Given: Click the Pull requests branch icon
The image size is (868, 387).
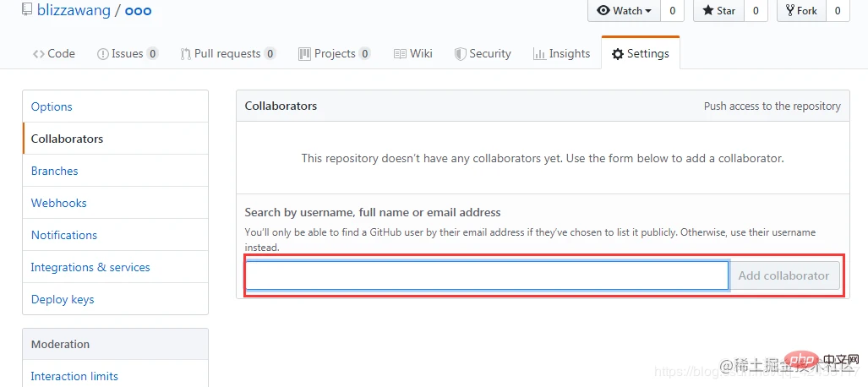Looking at the screenshot, I should point(185,53).
